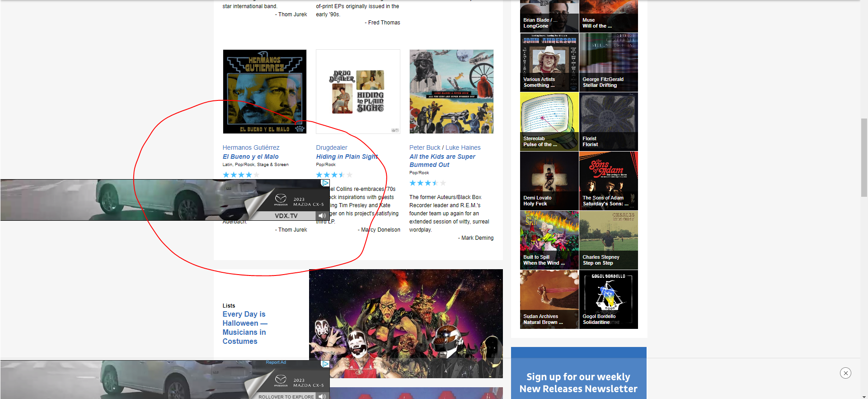Viewport: 868px width, 399px height.
Task: Click the Hiding in Plain Sight album cover
Action: [x=358, y=92]
